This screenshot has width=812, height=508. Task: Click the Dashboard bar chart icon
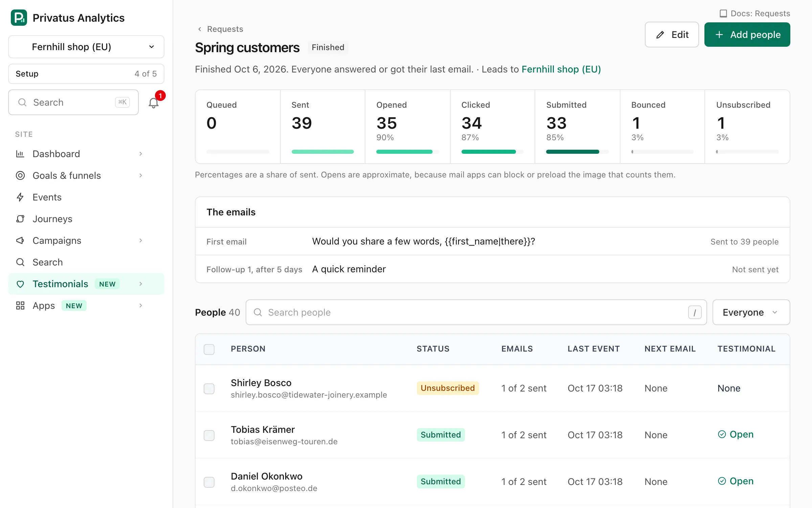[20, 154]
